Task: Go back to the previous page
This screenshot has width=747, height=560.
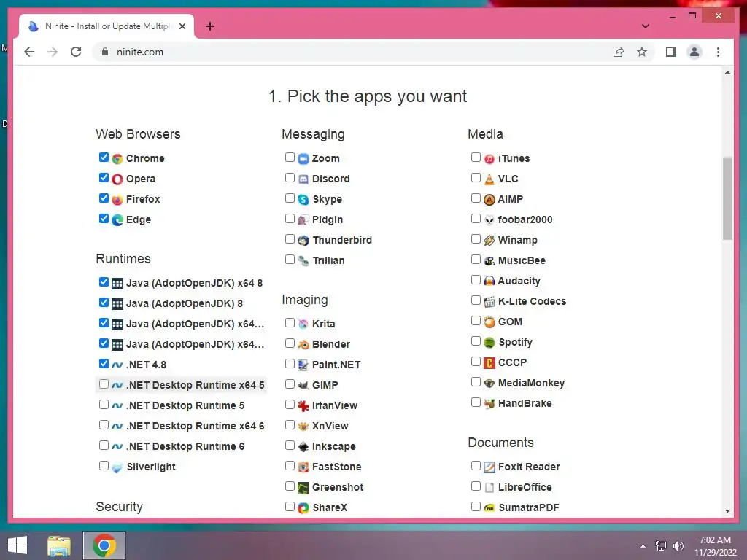Action: (x=29, y=52)
